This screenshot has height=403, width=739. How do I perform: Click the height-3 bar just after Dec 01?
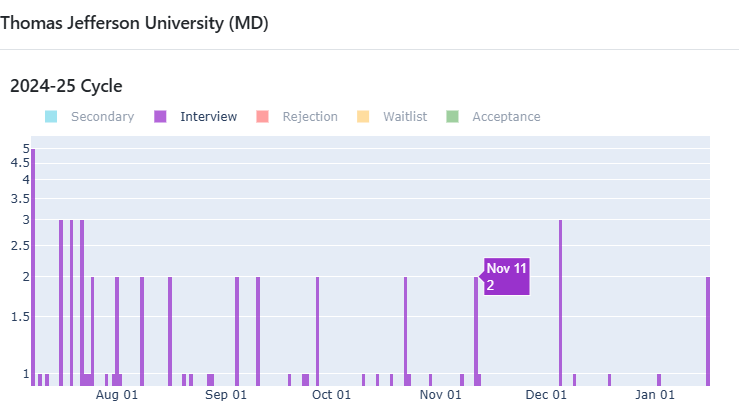(560, 303)
